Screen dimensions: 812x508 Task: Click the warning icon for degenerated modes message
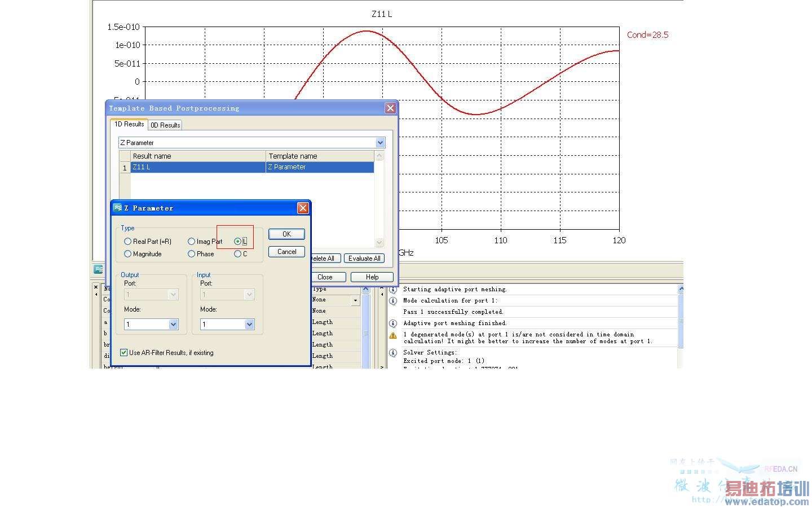tap(393, 335)
